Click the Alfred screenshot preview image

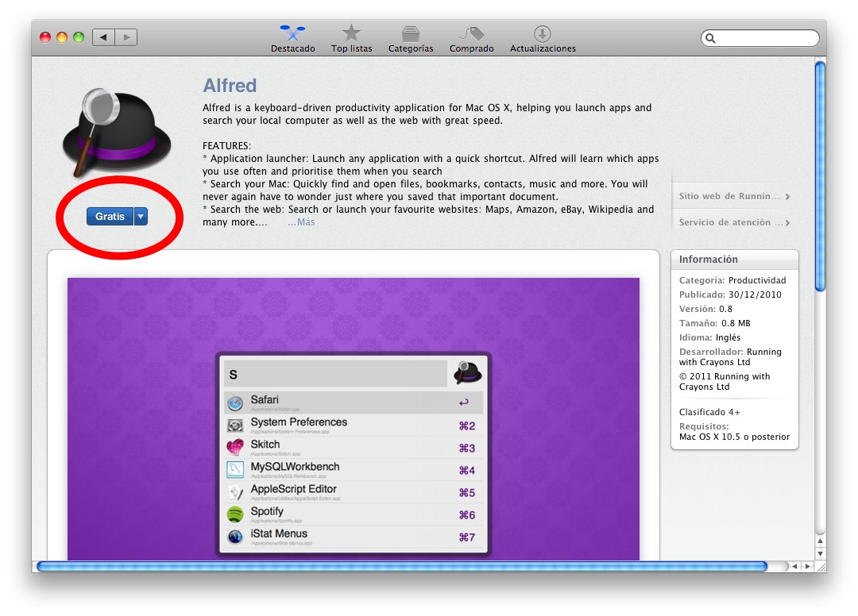(353, 418)
